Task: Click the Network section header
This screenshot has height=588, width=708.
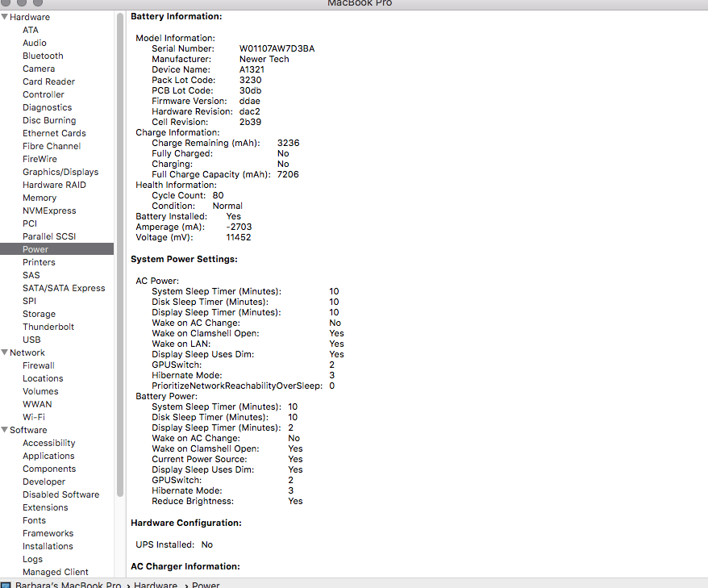Action: click(x=27, y=352)
